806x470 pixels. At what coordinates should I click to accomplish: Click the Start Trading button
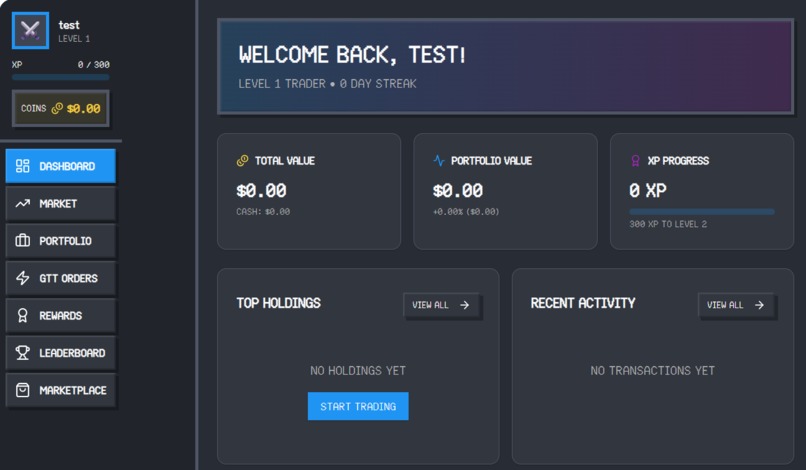[358, 406]
